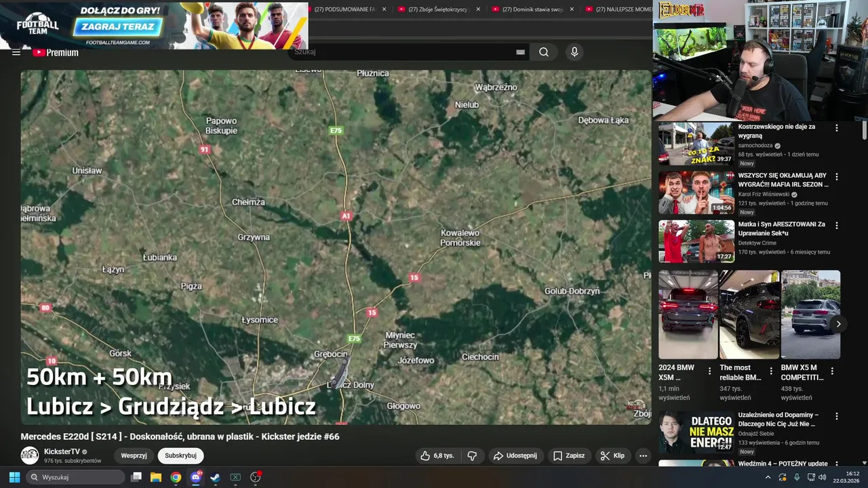Click the magnifier search button
The height and width of the screenshot is (488, 868).
(544, 52)
